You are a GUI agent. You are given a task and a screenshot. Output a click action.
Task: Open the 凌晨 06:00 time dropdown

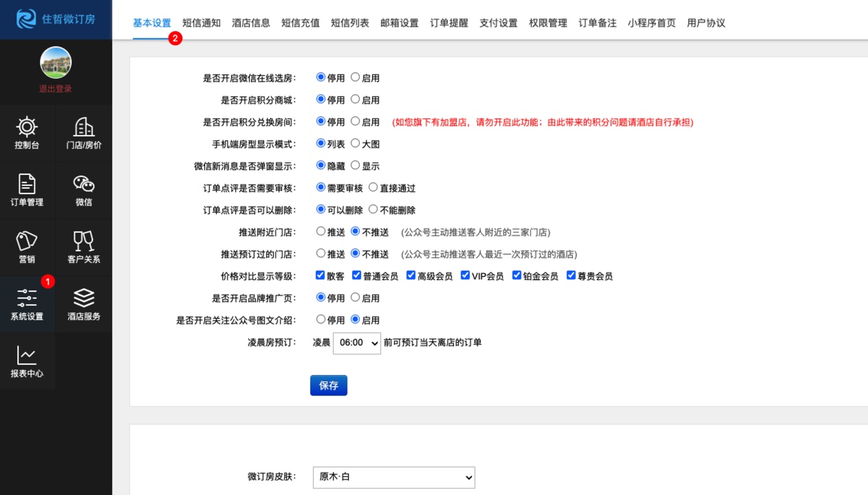[356, 342]
